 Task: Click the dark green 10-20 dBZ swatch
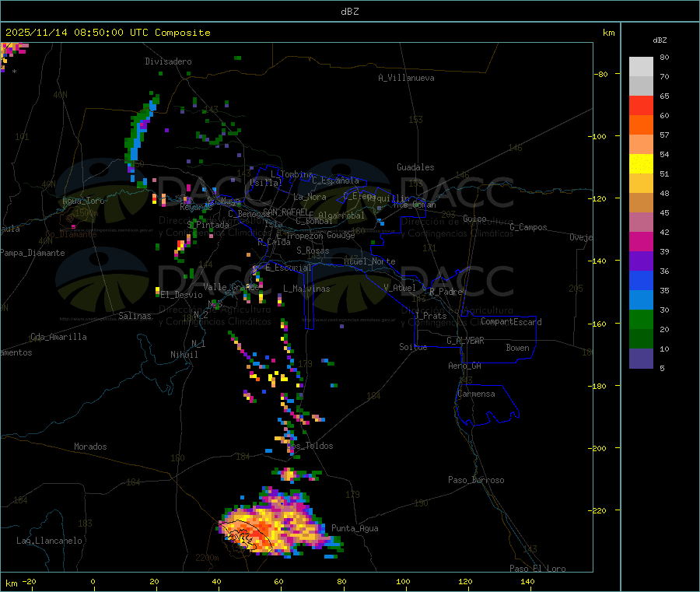pos(641,338)
